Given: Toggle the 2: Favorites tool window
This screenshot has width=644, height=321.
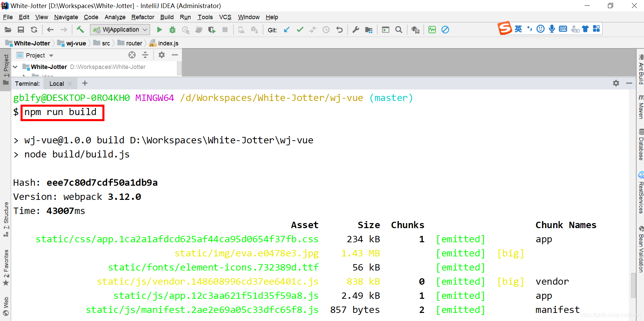Looking at the screenshot, I should pyautogui.click(x=6, y=267).
